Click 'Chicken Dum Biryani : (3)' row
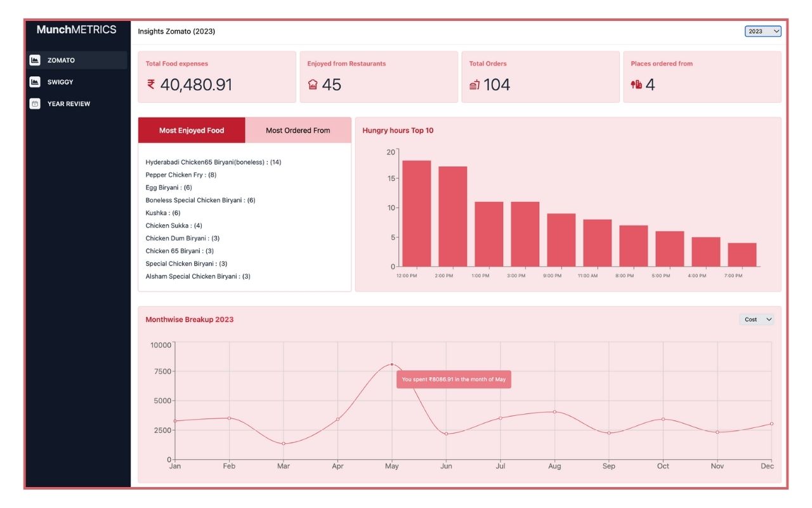812x508 pixels. point(183,238)
